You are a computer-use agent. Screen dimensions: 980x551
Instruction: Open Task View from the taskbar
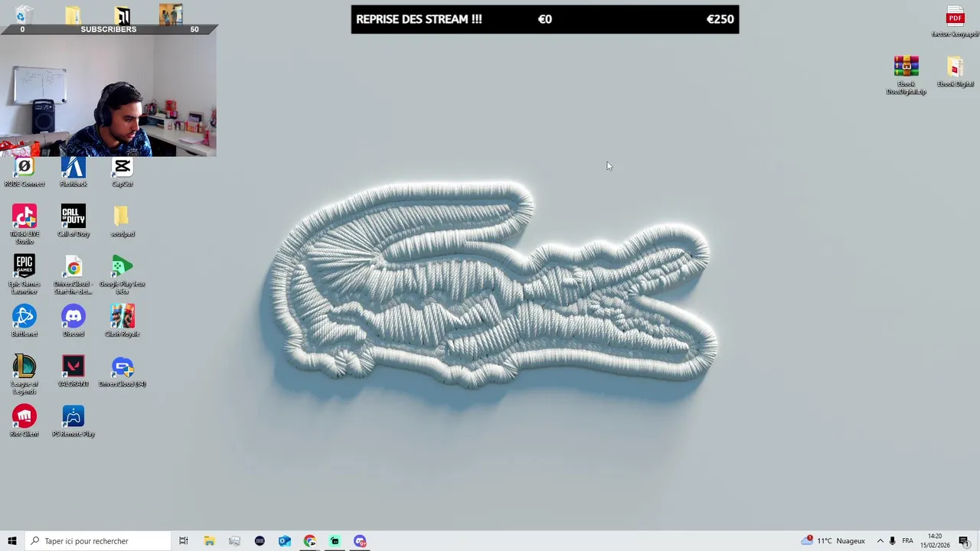coord(184,541)
